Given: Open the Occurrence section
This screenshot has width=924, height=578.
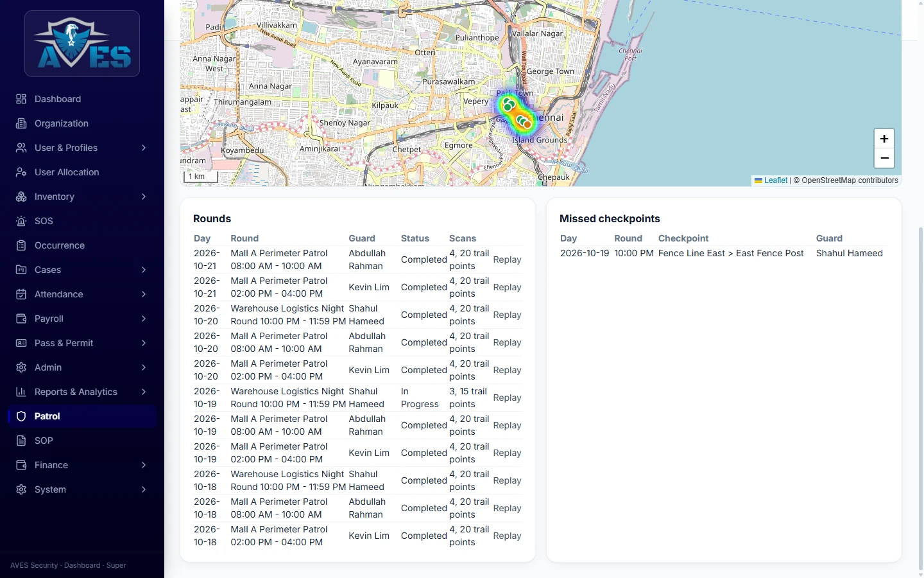Looking at the screenshot, I should tap(82, 245).
